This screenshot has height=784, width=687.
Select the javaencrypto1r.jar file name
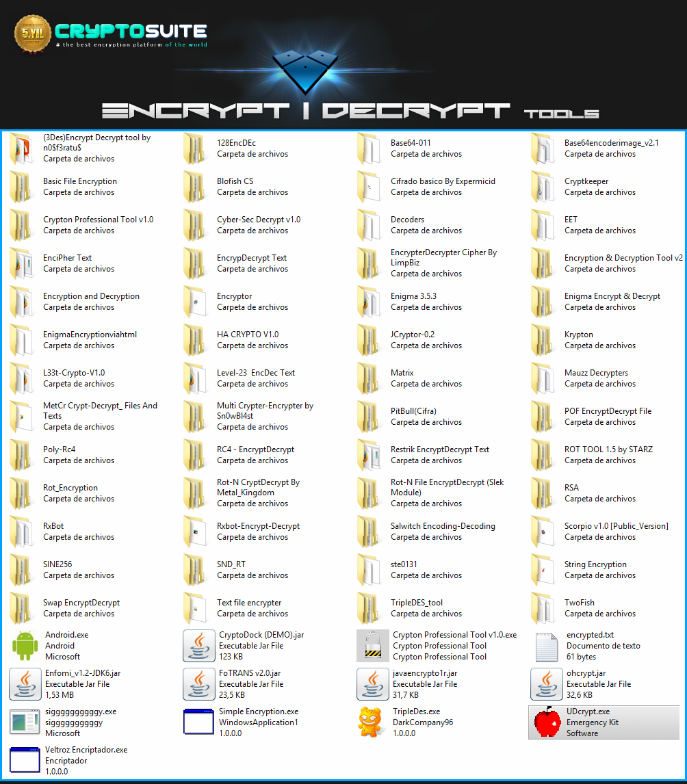tap(425, 673)
